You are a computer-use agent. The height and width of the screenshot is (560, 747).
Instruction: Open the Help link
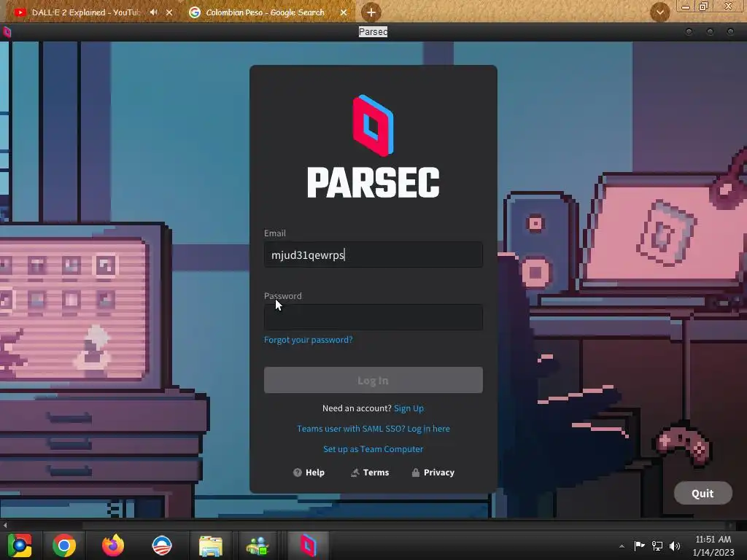[309, 472]
